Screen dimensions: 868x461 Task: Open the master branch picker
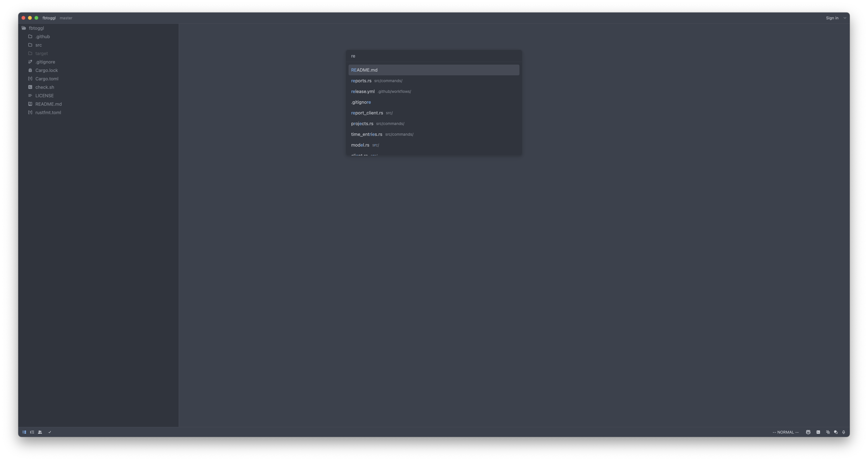click(66, 18)
